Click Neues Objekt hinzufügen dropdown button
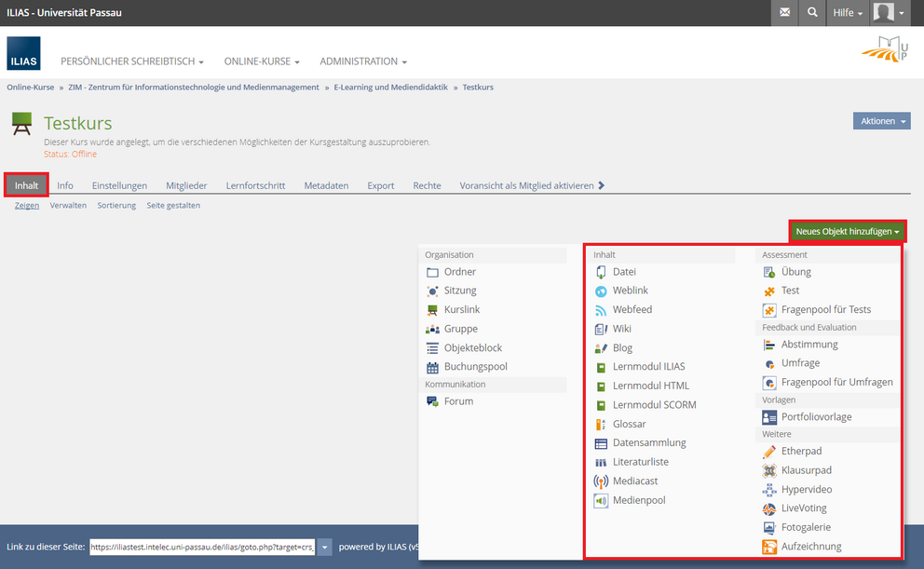Screen dimensions: 924x569 847,232
